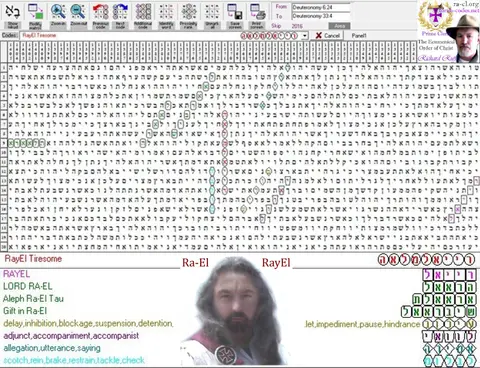480x368 pixels.
Task: Zoom in on the code matrix
Action: 58,15
